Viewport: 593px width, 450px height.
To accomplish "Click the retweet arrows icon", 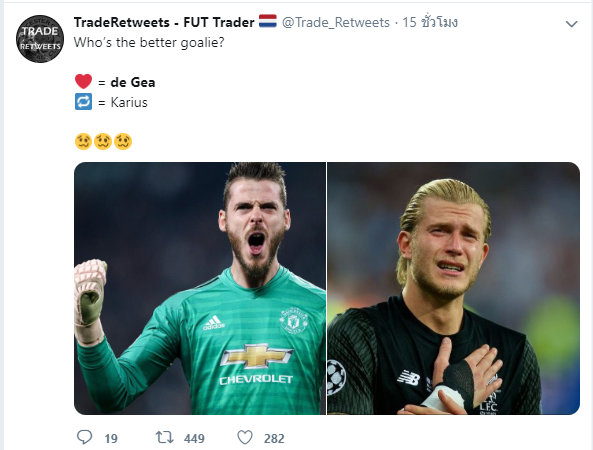I will [x=165, y=438].
